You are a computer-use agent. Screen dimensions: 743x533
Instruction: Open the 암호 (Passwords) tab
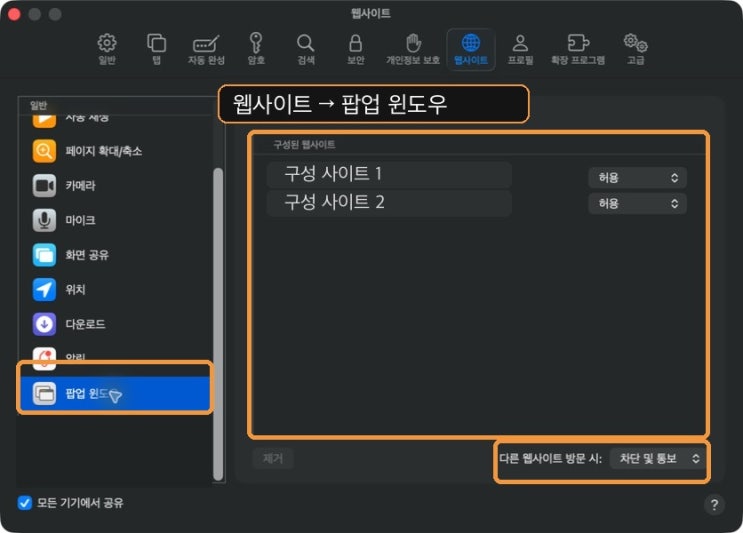tap(256, 49)
